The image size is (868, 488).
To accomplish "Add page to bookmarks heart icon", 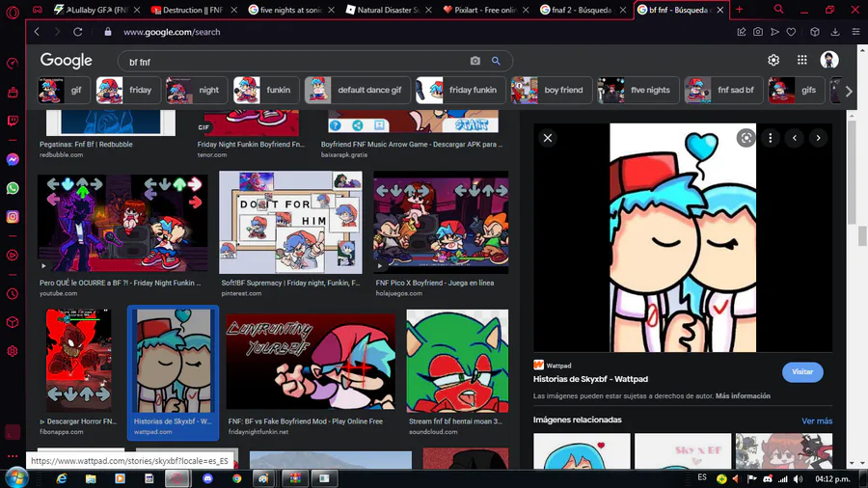I will 791,32.
